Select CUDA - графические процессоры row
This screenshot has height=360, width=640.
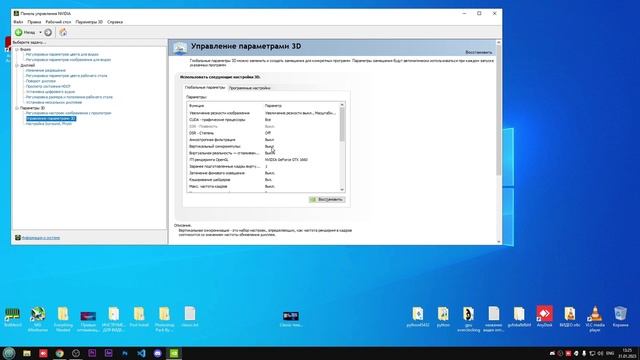tap(263, 120)
